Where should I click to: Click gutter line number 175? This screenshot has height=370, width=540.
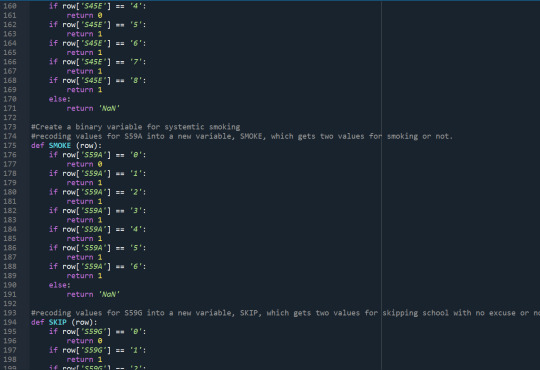[10, 145]
